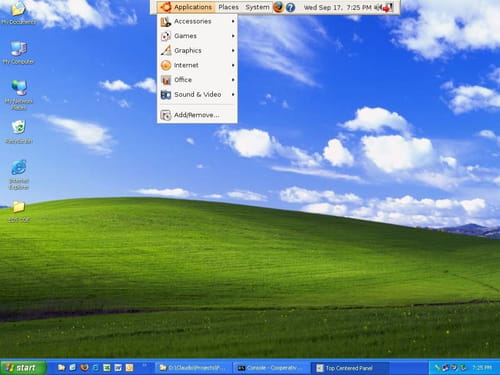500x375 pixels.
Task: Select the My Computer desktop icon
Action: click(x=19, y=53)
